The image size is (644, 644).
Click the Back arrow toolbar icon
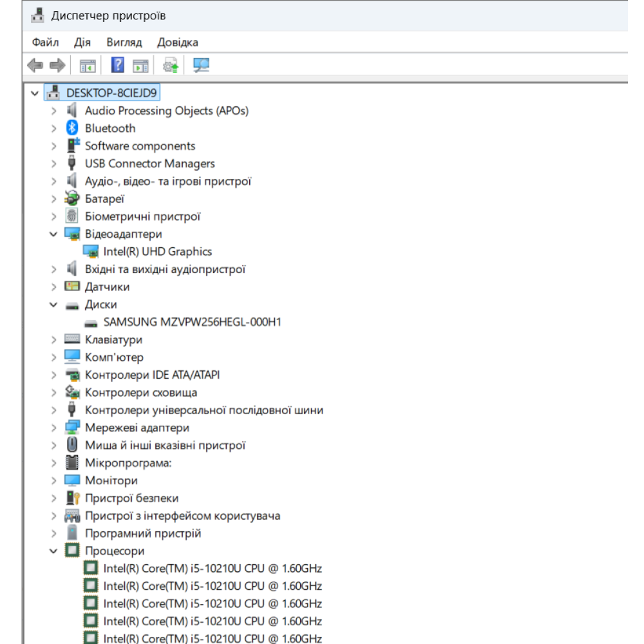pos(35,65)
